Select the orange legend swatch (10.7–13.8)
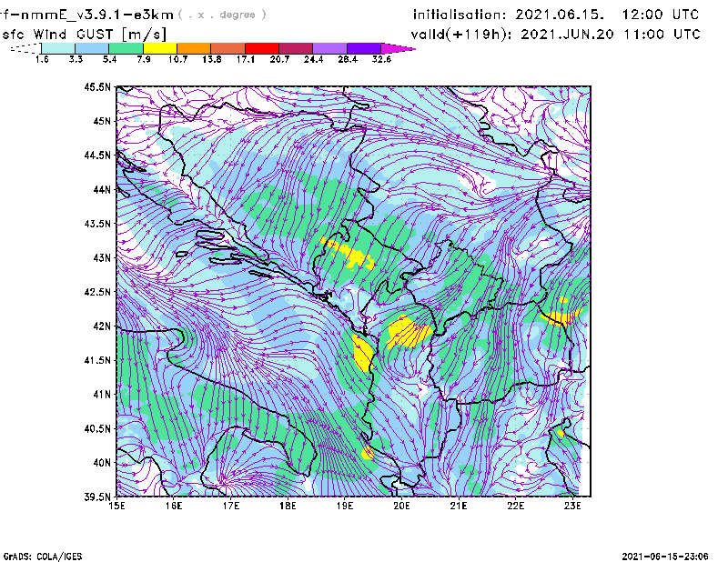Screen dimensions: 728x562 (194, 48)
